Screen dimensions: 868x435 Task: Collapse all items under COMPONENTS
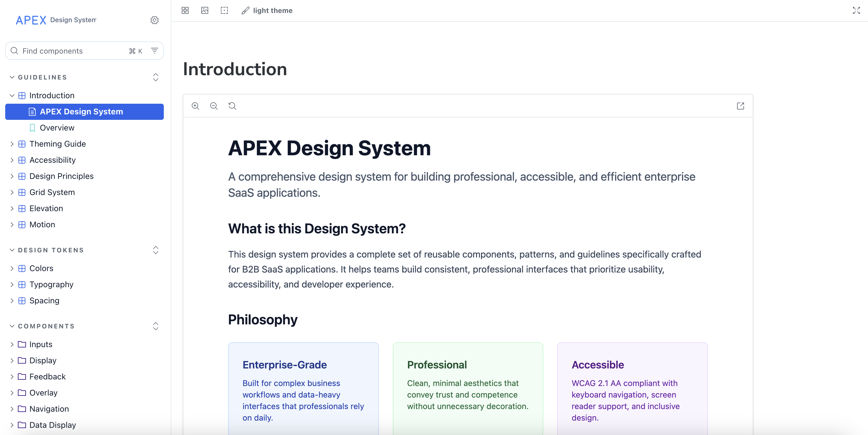coord(156,326)
